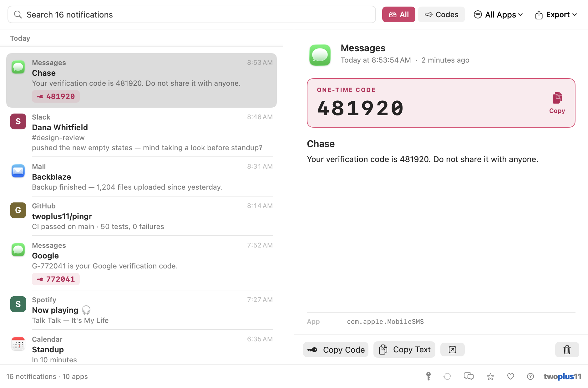Click the 481920 code chip in Chase row
588x388 pixels.
56,96
